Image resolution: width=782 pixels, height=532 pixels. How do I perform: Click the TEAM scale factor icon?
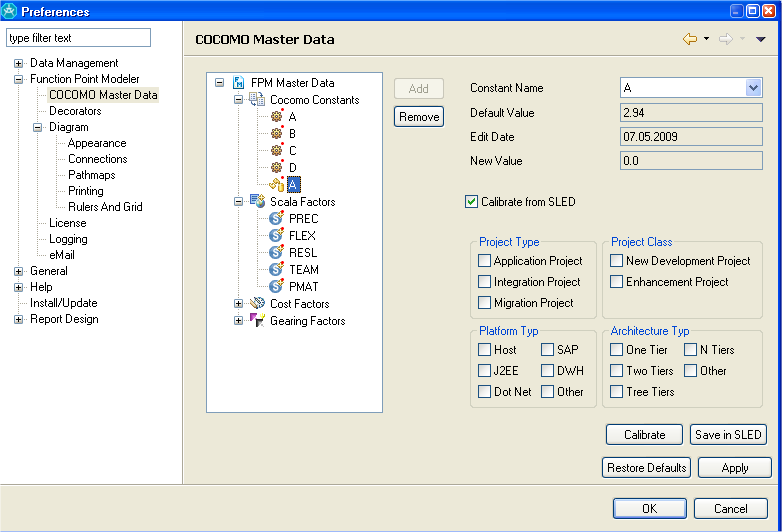point(276,269)
